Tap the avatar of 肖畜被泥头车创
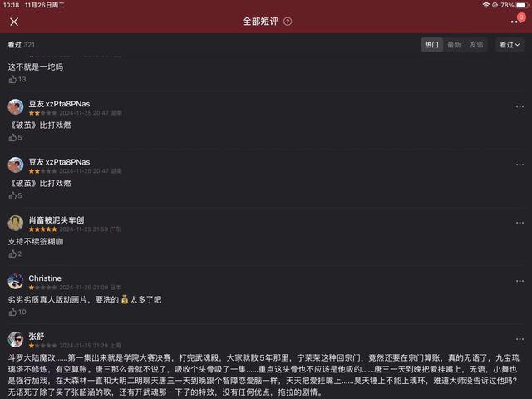Viewport: 532px width, 399px height. [15, 223]
